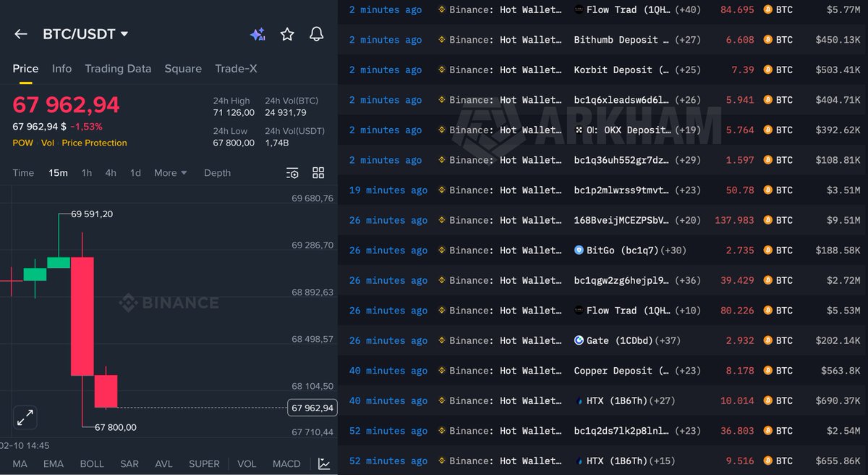Click the star to favorite BTC/USDT
Image resolution: width=868 pixels, height=475 pixels.
287,33
